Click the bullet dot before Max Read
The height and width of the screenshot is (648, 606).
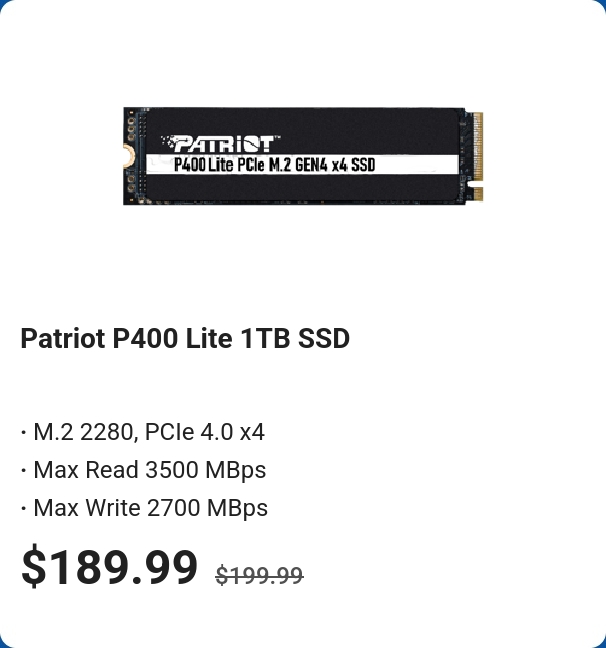coord(24,471)
